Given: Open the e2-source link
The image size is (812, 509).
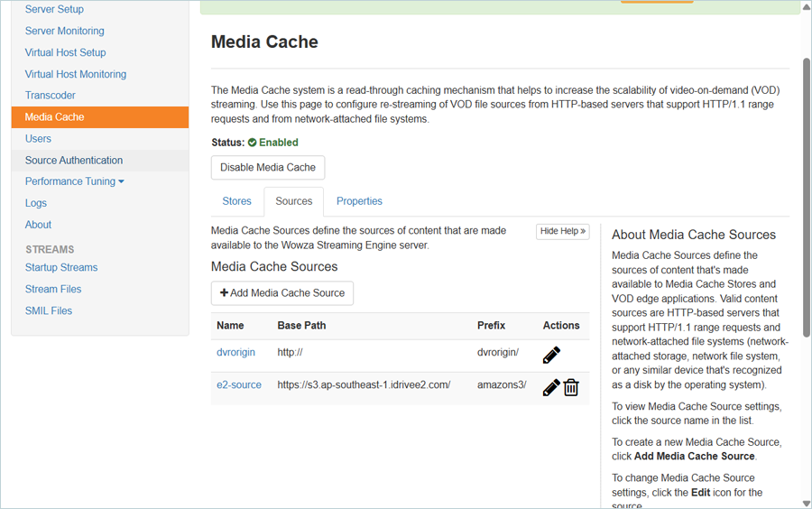Looking at the screenshot, I should (x=239, y=385).
